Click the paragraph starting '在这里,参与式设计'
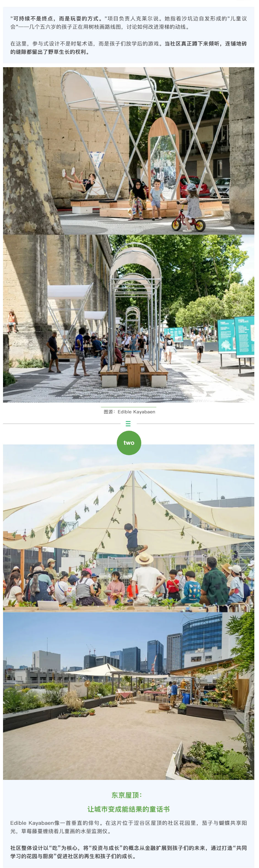The width and height of the screenshot is (259, 868). point(129,48)
